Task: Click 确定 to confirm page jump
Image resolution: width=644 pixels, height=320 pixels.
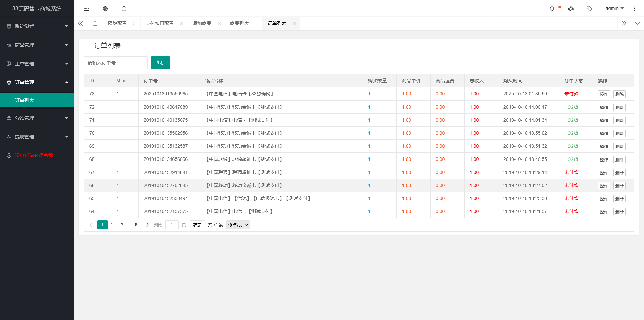Action: pyautogui.click(x=197, y=225)
